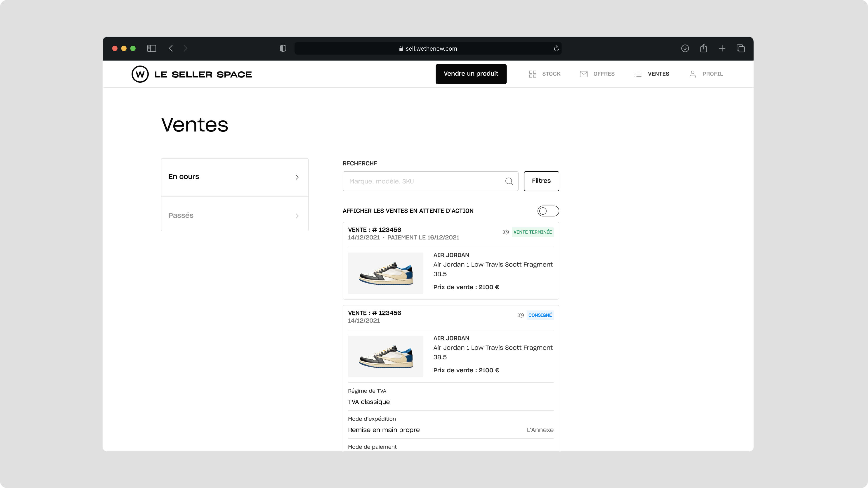Click the LE SELLER SPACE title link
The width and height of the screenshot is (868, 488).
(x=203, y=74)
